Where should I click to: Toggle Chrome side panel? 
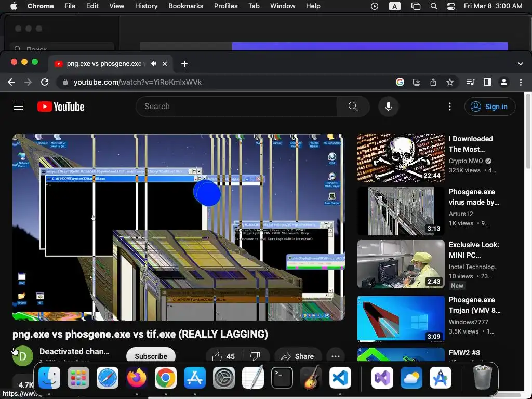487,82
